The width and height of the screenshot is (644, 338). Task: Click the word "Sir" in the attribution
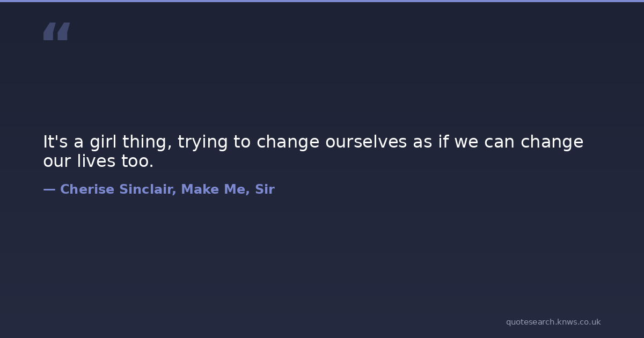pos(265,189)
